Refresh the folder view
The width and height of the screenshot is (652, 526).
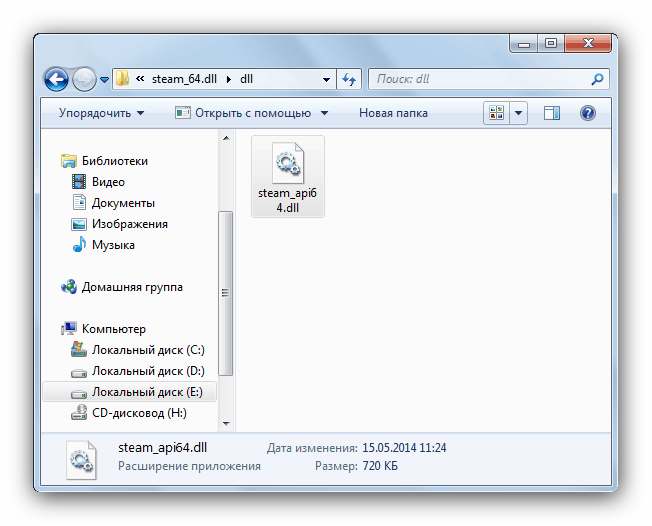pos(348,79)
